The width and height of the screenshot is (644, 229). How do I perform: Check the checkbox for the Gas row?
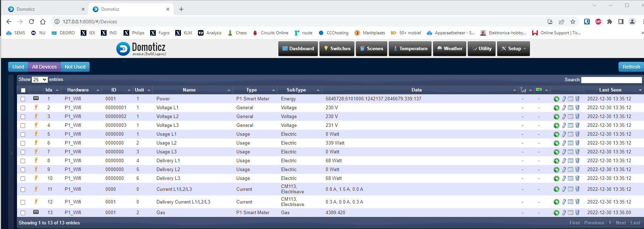pyautogui.click(x=23, y=213)
